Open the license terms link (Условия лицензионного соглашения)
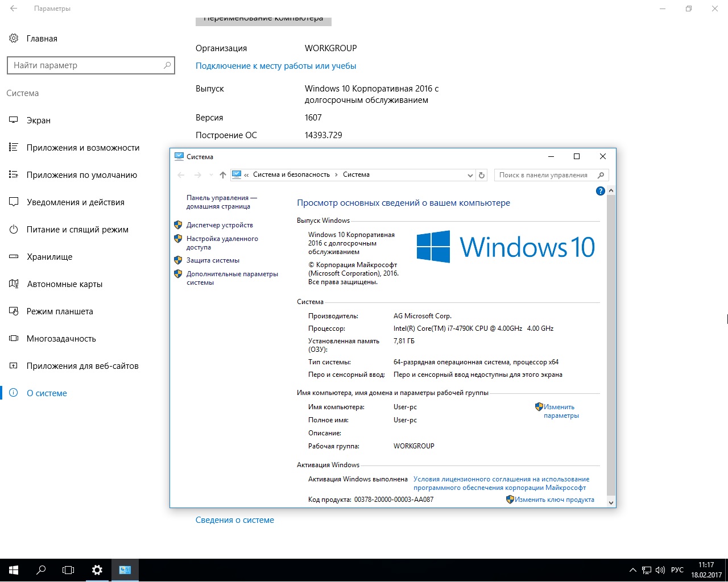Viewport: 728px width, 582px height. (501, 483)
